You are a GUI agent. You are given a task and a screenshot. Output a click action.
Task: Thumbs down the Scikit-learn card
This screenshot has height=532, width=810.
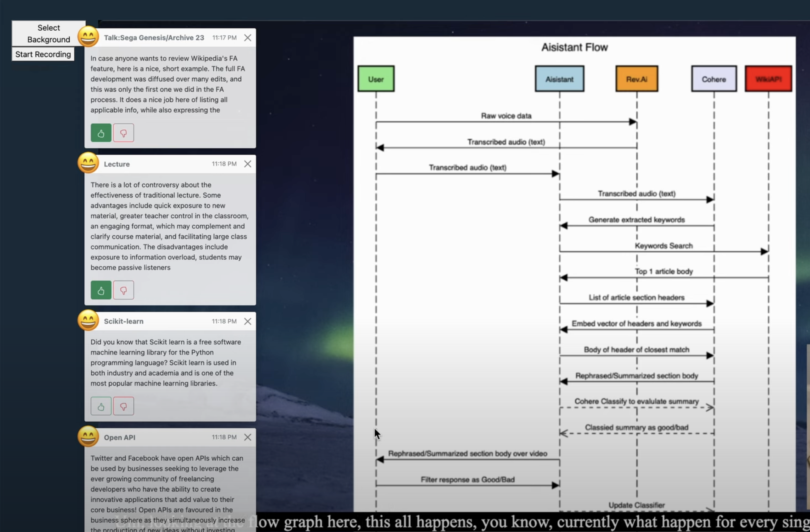pos(124,406)
